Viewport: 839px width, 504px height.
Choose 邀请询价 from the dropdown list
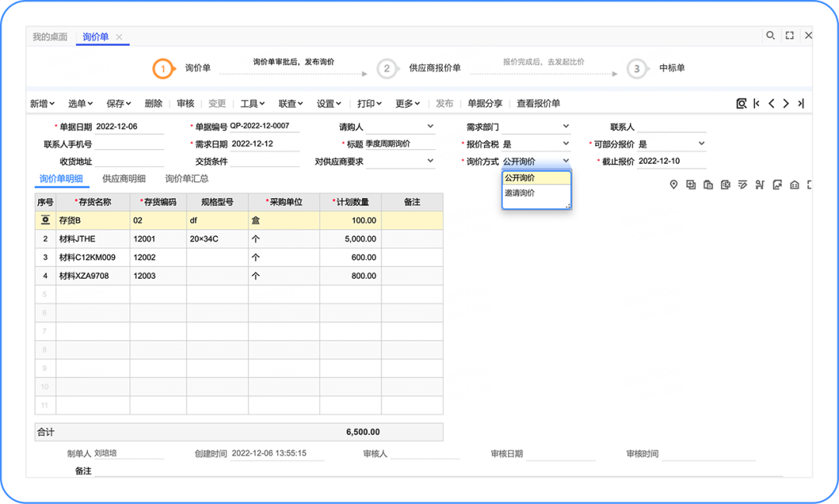coord(520,193)
